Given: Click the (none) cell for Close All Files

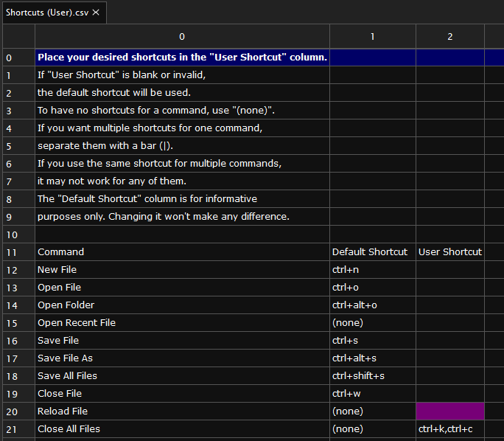Looking at the screenshot, I should (x=373, y=428).
